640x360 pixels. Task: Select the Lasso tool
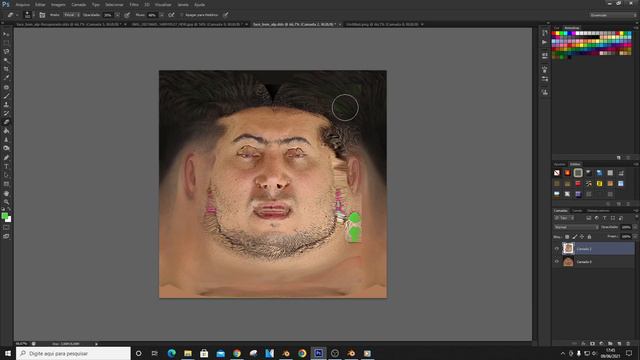[6, 51]
